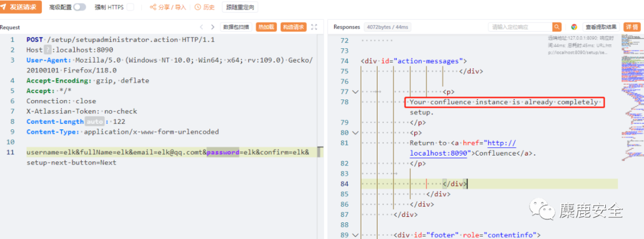
Task: Collapse the fold arrow at response line 77
Action: tap(355, 92)
